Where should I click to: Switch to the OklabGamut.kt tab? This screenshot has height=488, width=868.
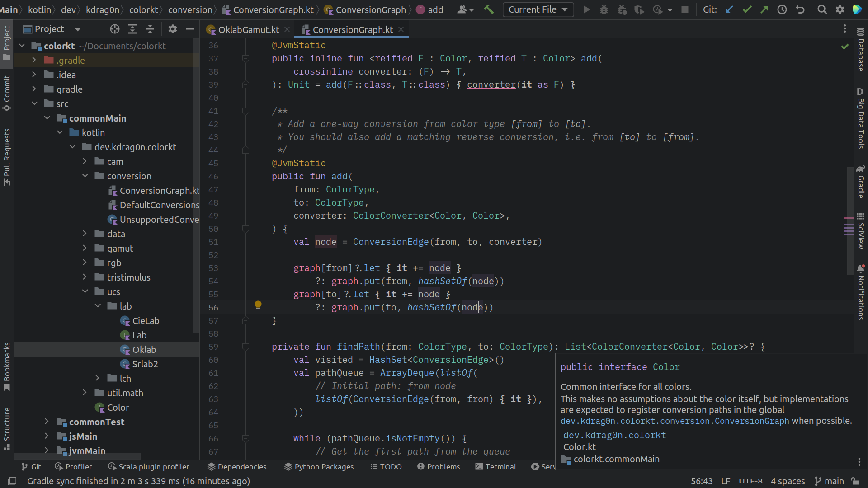click(x=248, y=30)
